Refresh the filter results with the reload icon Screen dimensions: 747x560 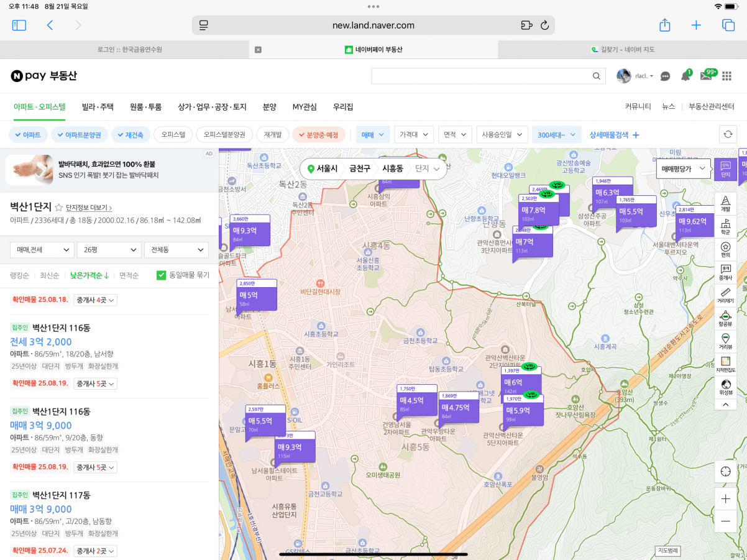pos(729,134)
